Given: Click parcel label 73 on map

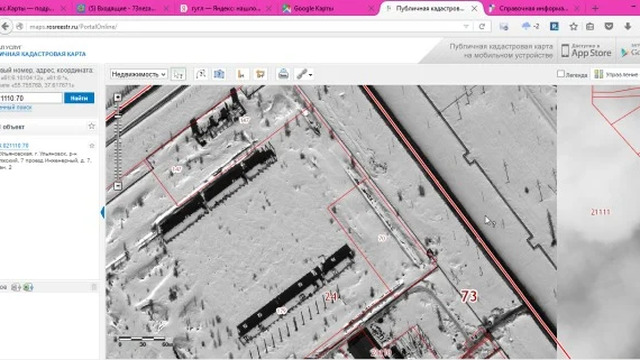Looking at the screenshot, I should pos(469,296).
